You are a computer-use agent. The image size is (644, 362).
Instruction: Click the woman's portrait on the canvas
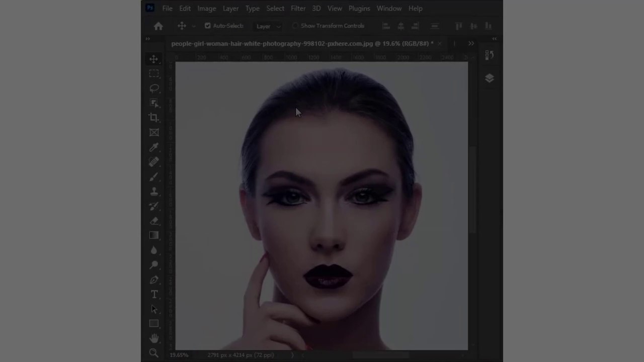[x=321, y=206]
